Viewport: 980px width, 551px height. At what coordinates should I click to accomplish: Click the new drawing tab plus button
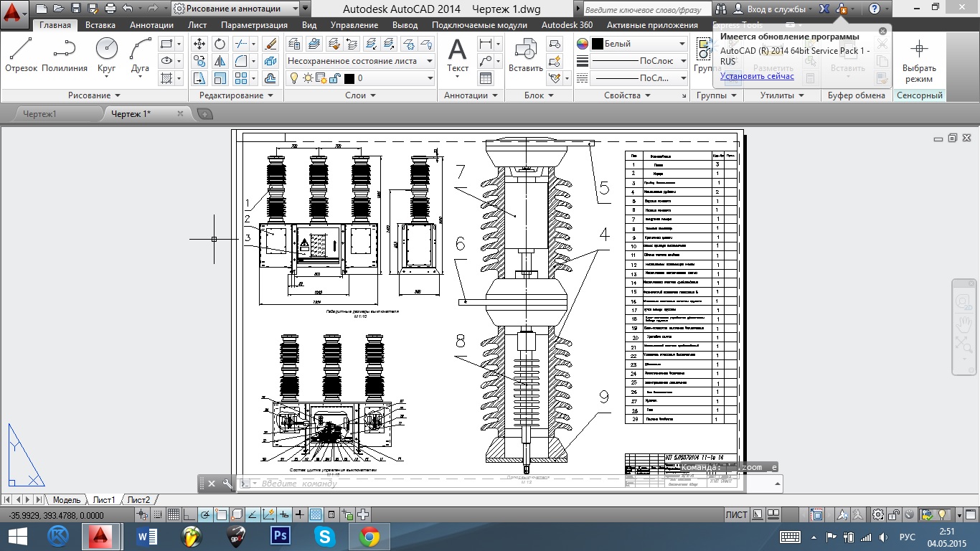[x=204, y=113]
